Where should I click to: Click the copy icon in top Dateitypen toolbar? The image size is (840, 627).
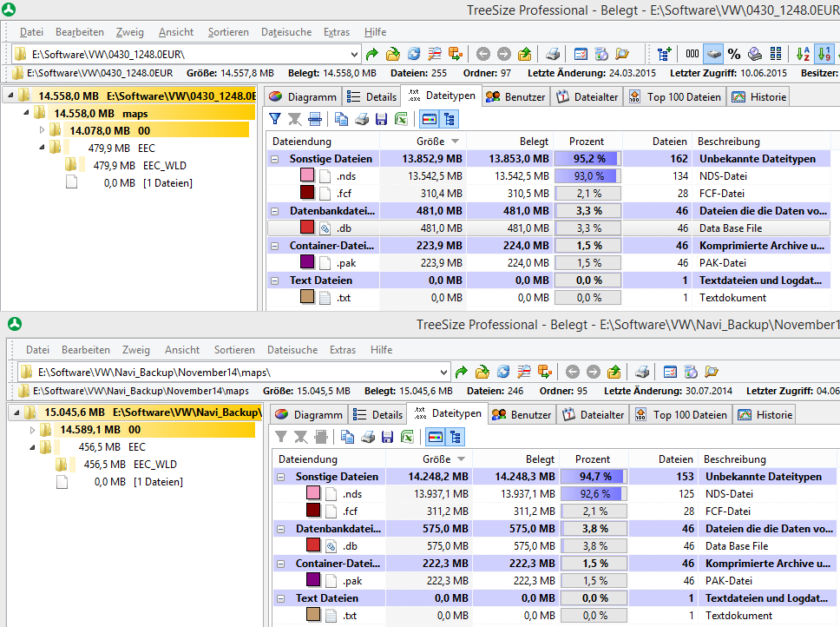[x=341, y=119]
